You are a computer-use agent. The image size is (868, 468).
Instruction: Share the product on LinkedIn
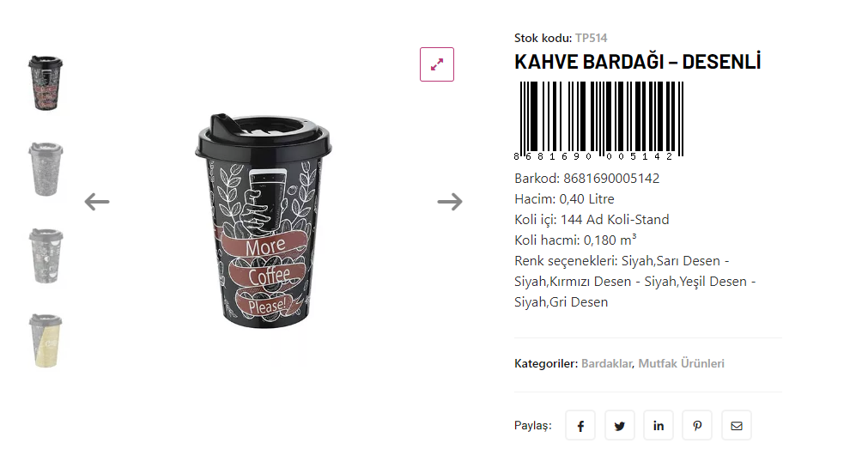click(659, 425)
